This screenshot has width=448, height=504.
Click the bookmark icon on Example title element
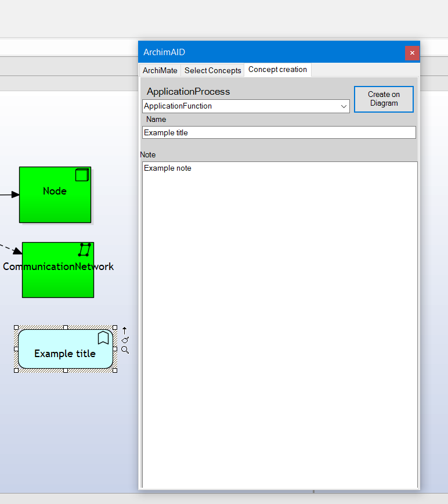(103, 338)
